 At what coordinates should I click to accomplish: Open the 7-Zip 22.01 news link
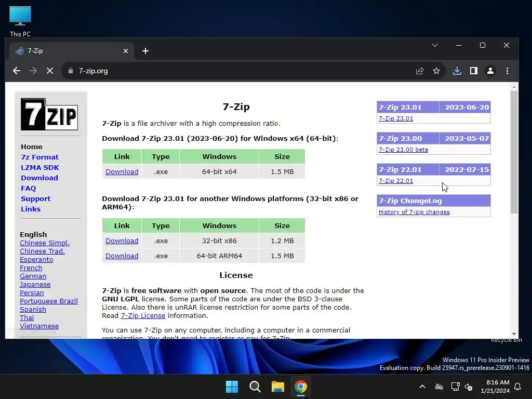click(395, 181)
